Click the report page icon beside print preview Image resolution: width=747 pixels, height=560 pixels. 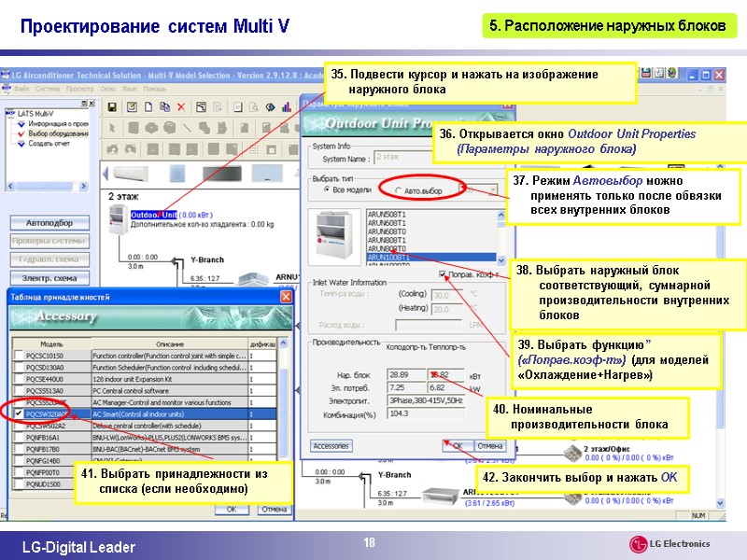coord(238,107)
